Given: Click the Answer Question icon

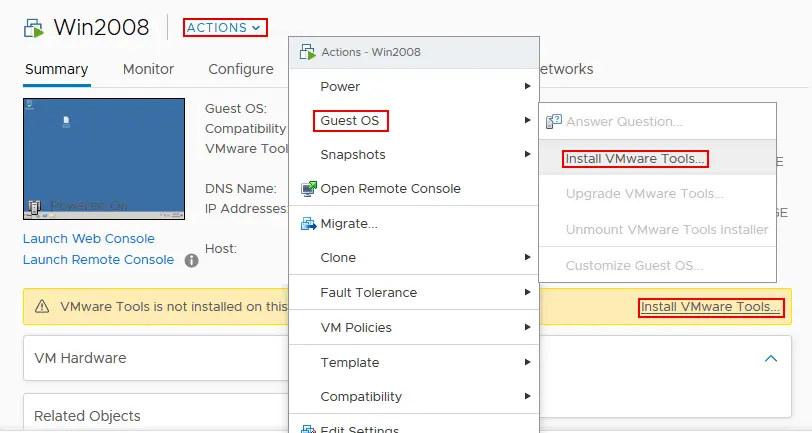Looking at the screenshot, I should tap(554, 122).
